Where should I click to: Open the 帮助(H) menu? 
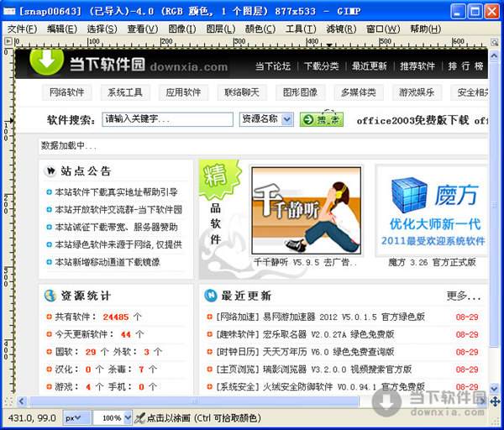click(x=425, y=29)
